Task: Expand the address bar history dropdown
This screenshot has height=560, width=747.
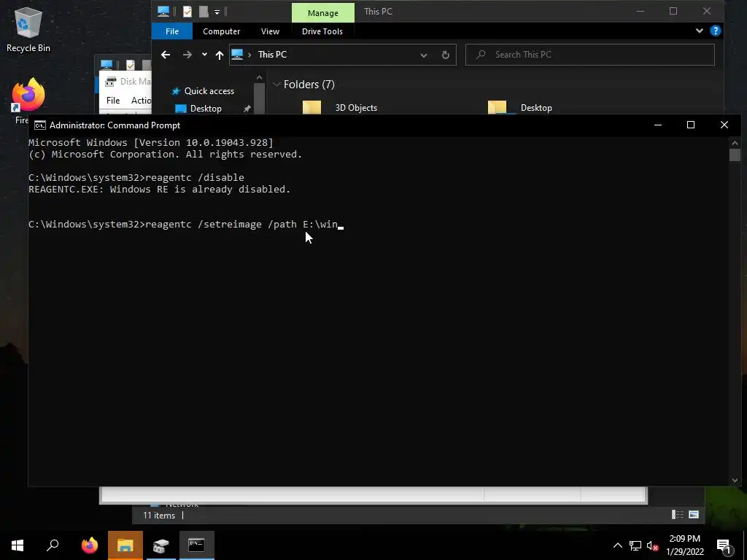Action: [x=424, y=55]
